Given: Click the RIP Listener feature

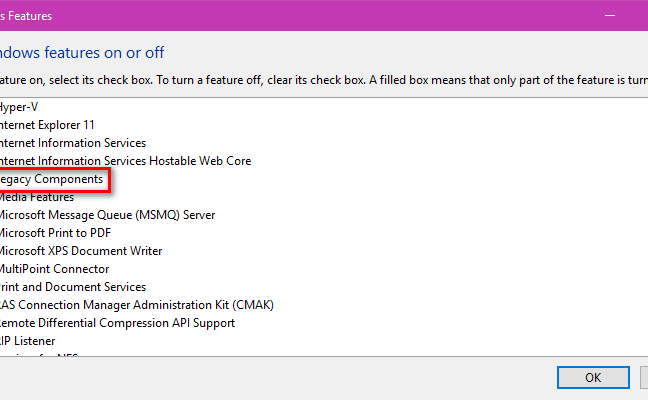Looking at the screenshot, I should pyautogui.click(x=28, y=341).
